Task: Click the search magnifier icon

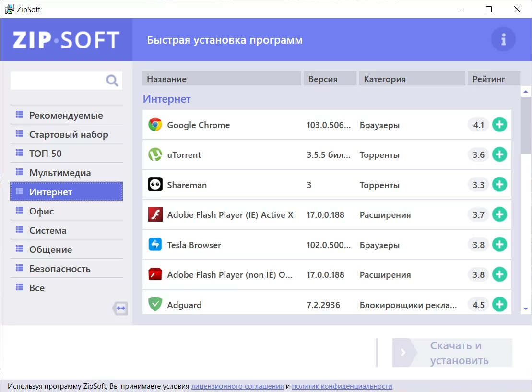Action: pyautogui.click(x=112, y=81)
